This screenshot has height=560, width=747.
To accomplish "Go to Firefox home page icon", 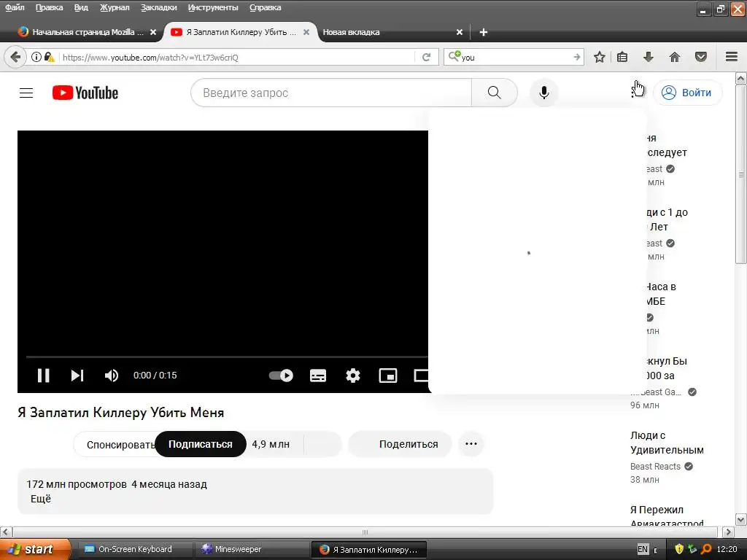I will tap(675, 57).
